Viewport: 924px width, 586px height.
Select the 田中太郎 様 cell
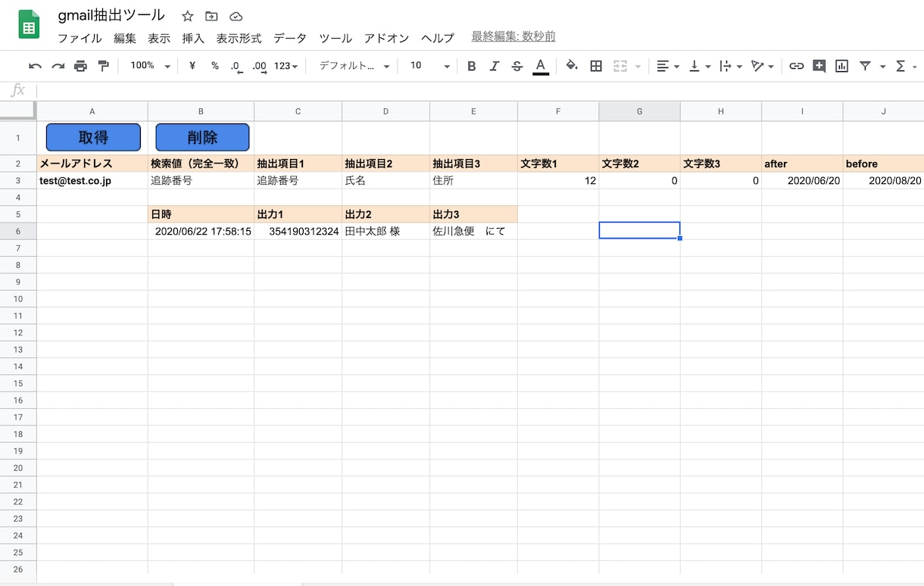386,232
